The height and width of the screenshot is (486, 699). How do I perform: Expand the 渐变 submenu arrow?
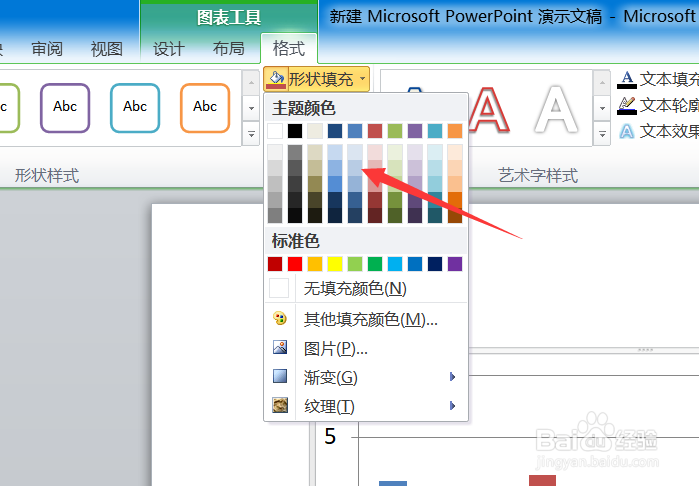tap(452, 377)
